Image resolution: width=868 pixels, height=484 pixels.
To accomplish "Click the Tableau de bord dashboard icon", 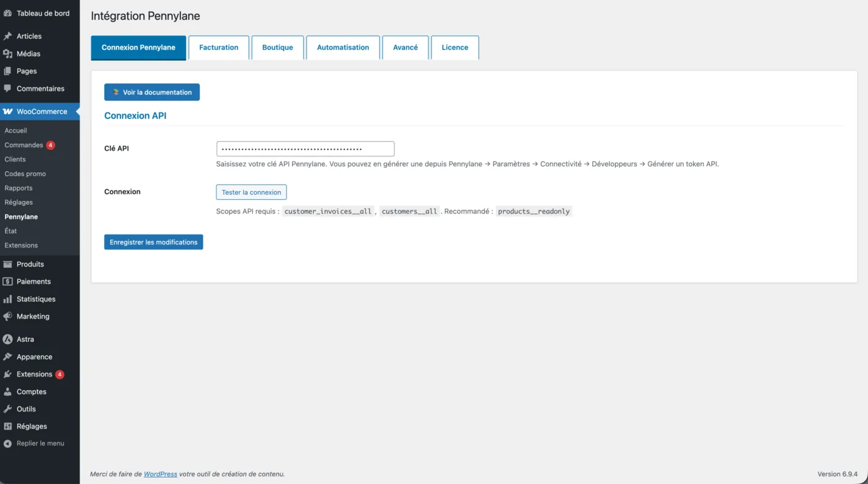I will click(x=7, y=13).
